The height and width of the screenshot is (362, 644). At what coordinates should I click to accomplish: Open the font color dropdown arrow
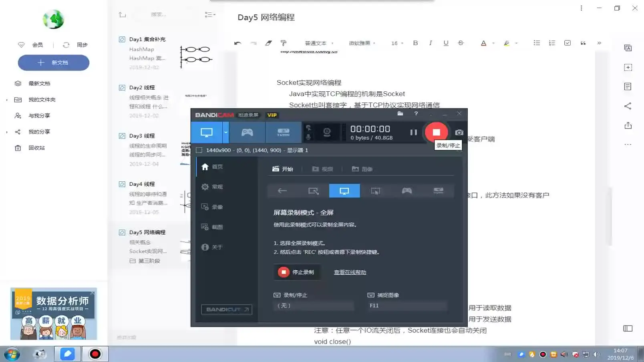pyautogui.click(x=493, y=43)
